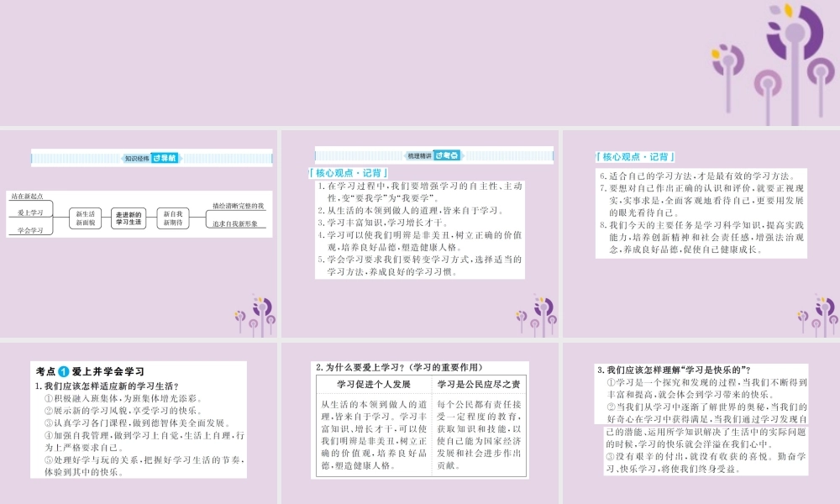Click item ③ 没有艰辛的付出
840x504 pixels.
coord(706,463)
